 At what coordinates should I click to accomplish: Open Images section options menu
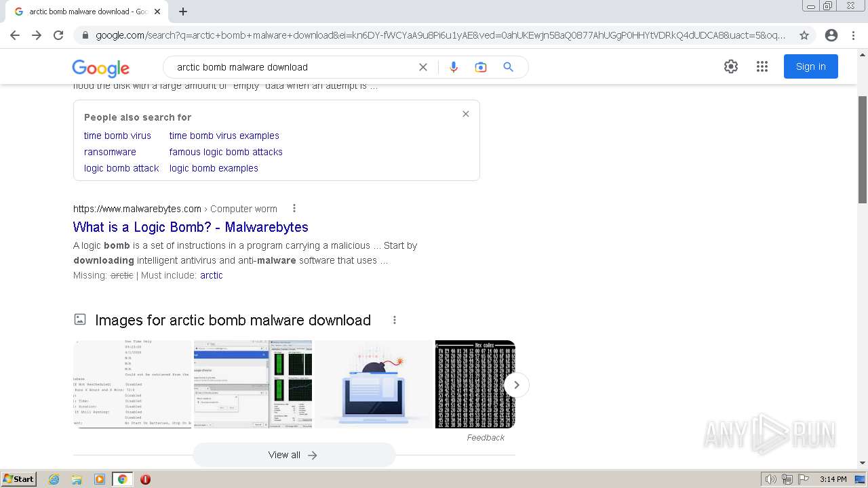click(x=395, y=320)
